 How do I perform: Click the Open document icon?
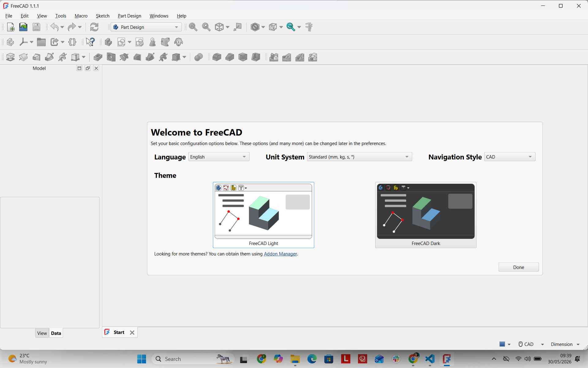[x=23, y=27]
